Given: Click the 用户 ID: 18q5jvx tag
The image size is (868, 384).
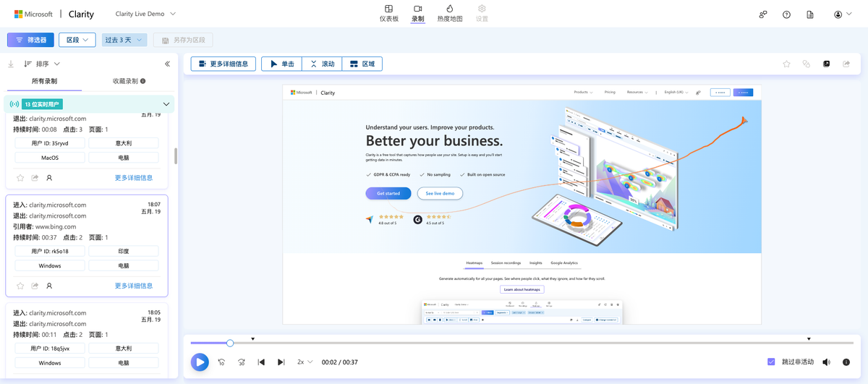Looking at the screenshot, I should 50,348.
